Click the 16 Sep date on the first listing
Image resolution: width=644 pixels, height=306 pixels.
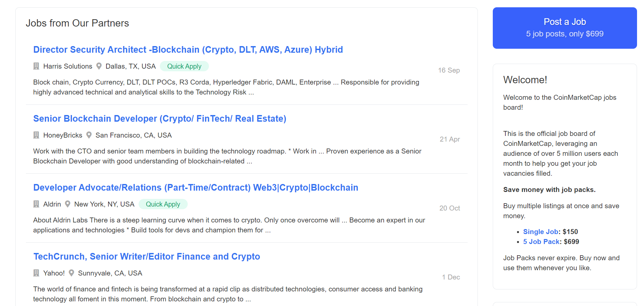point(449,70)
